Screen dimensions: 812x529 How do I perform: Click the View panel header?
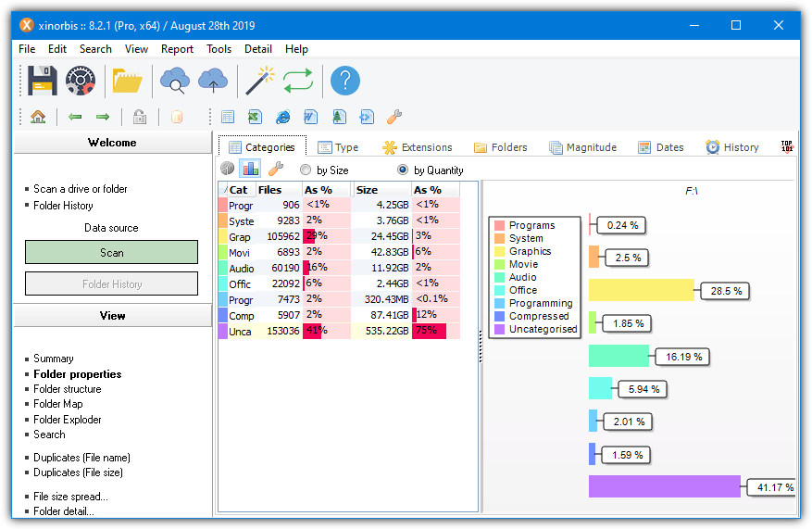(x=112, y=316)
